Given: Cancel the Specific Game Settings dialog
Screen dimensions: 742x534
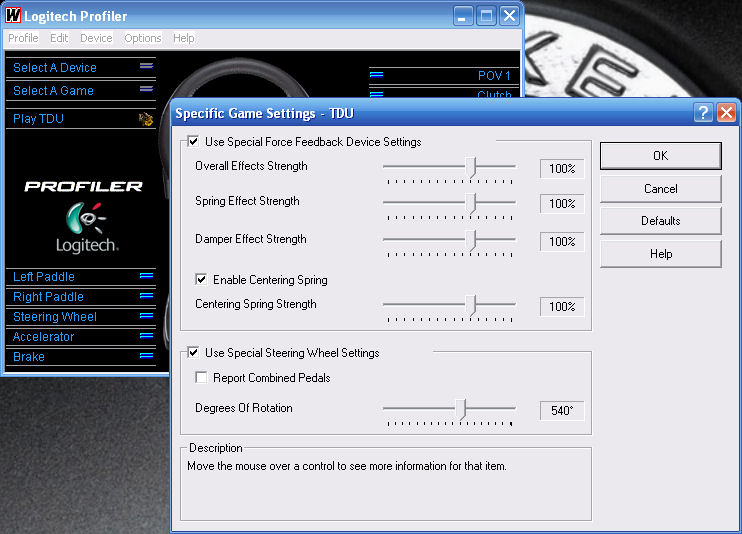Looking at the screenshot, I should 660,188.
